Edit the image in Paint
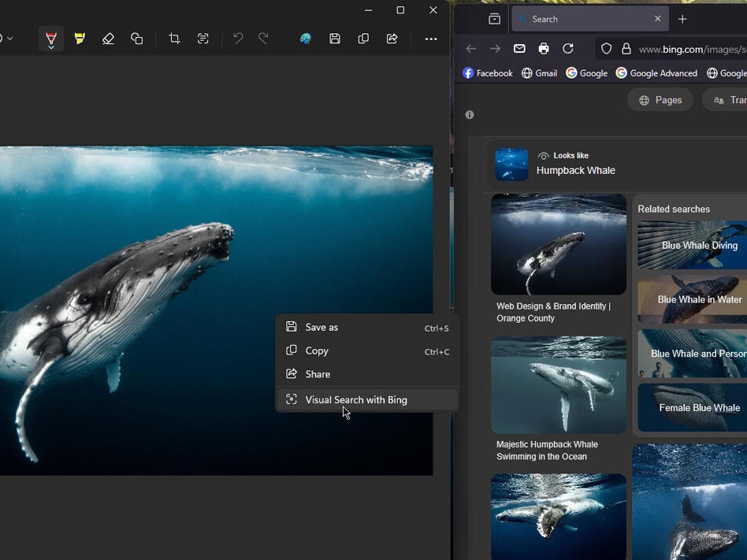 (x=306, y=39)
